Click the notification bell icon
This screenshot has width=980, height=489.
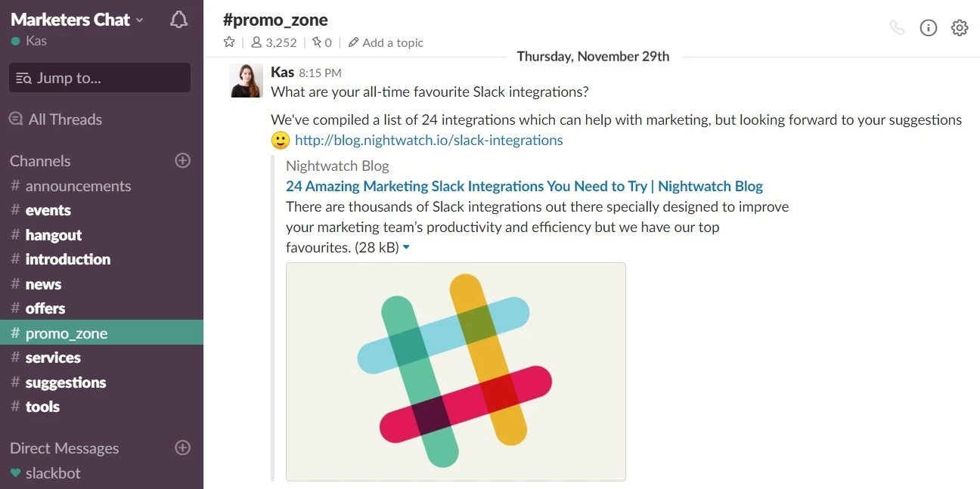click(x=178, y=20)
